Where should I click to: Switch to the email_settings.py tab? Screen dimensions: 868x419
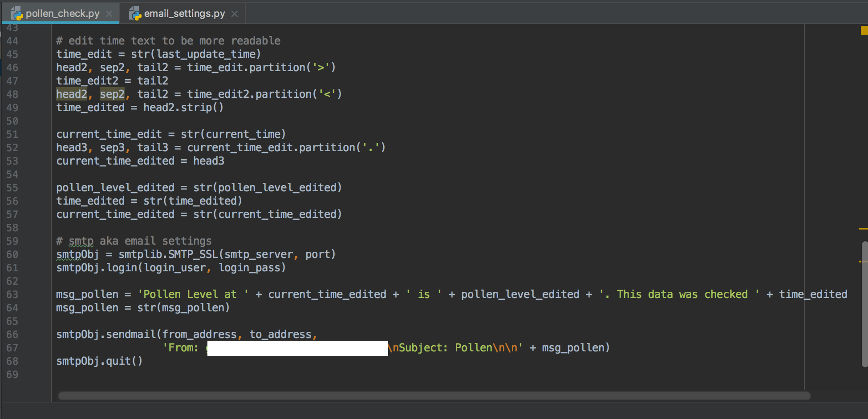coord(184,13)
